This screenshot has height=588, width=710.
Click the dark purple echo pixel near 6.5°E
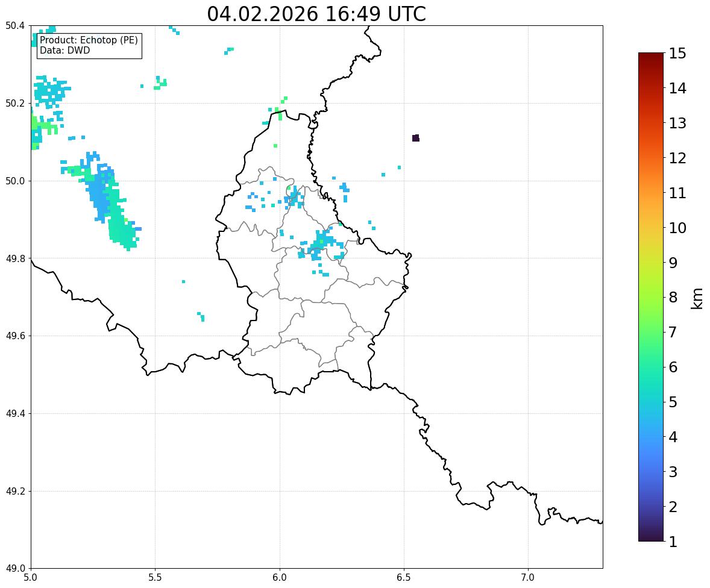click(x=416, y=138)
